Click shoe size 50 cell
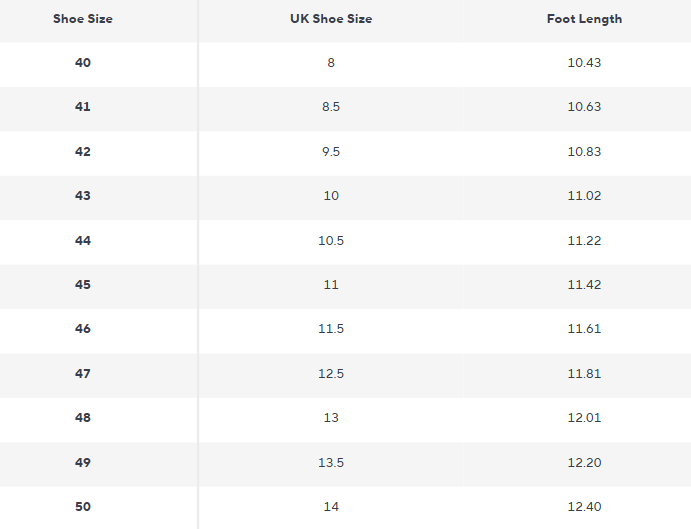Viewport: 691px width, 529px height. 83,507
